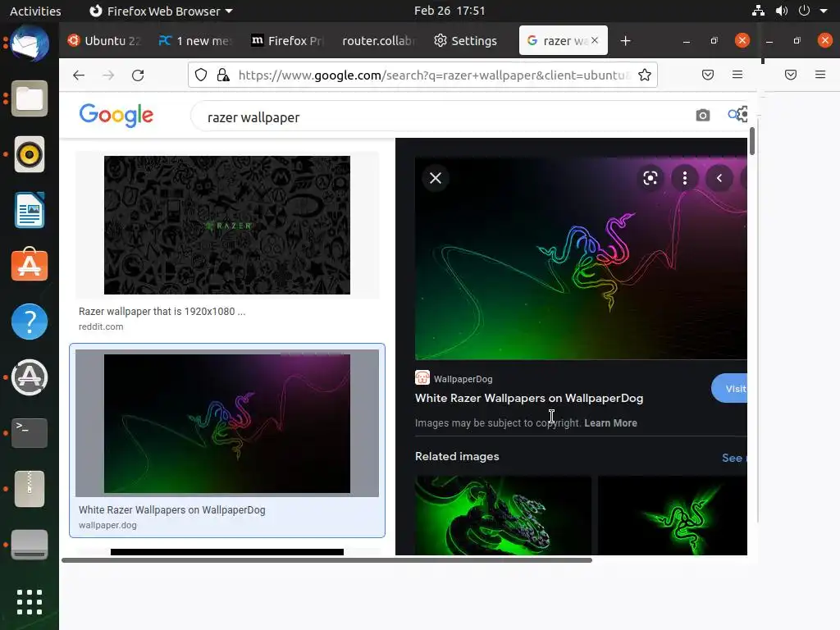Open the large preview Razer image

tap(581, 258)
